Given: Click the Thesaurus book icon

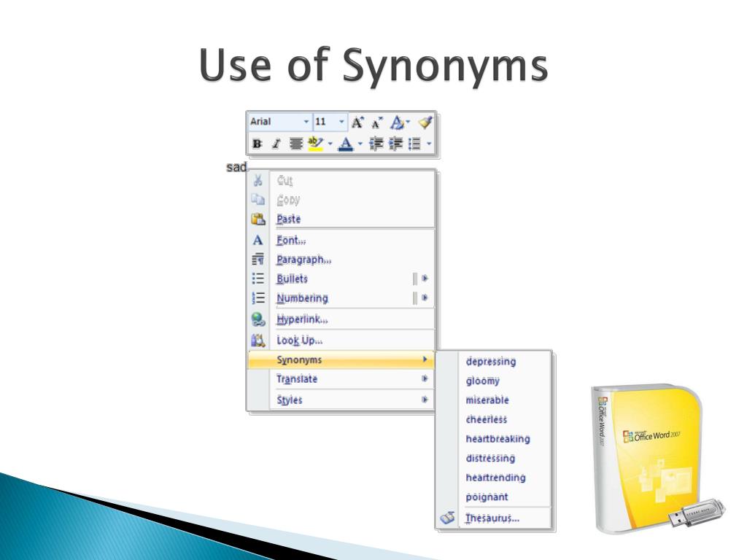Looking at the screenshot, I should (x=447, y=518).
